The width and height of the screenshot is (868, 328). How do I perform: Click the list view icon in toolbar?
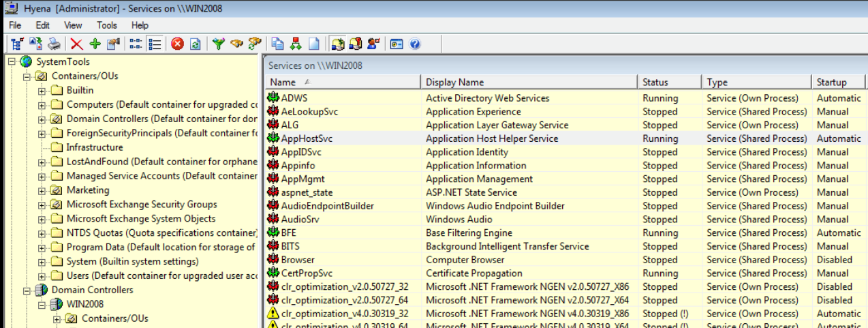[x=155, y=44]
